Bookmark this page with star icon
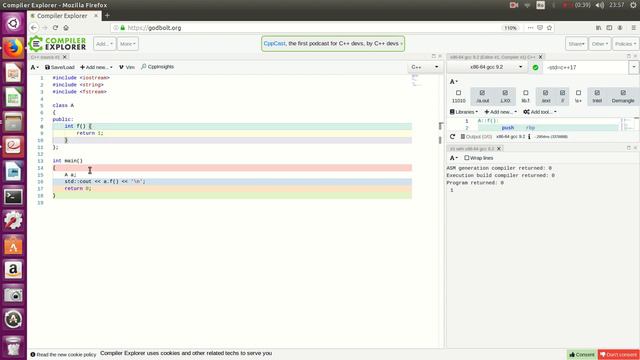Screen dimensions: 640x360 (x=549, y=28)
